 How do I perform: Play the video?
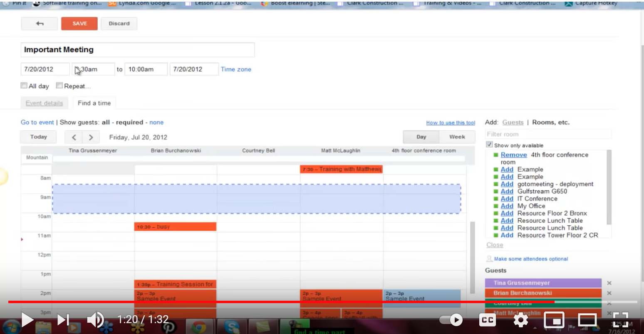click(27, 320)
